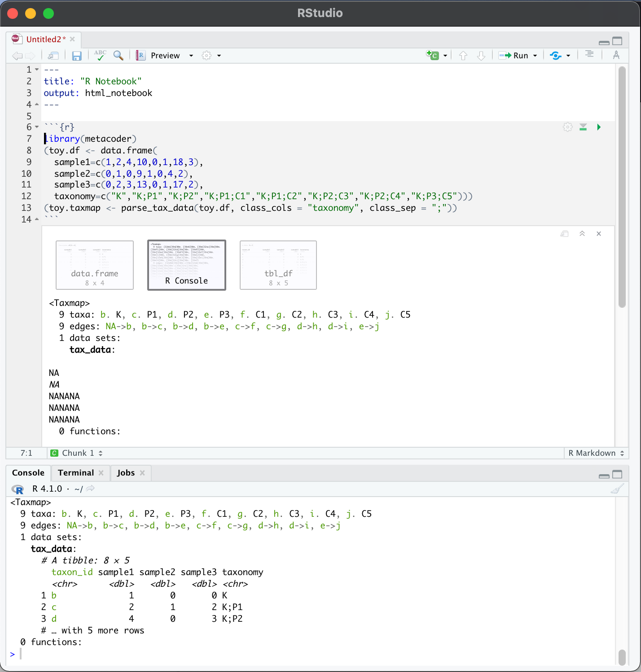The height and width of the screenshot is (672, 641).
Task: Click the source editor vertical scrollbar
Action: pos(622,187)
